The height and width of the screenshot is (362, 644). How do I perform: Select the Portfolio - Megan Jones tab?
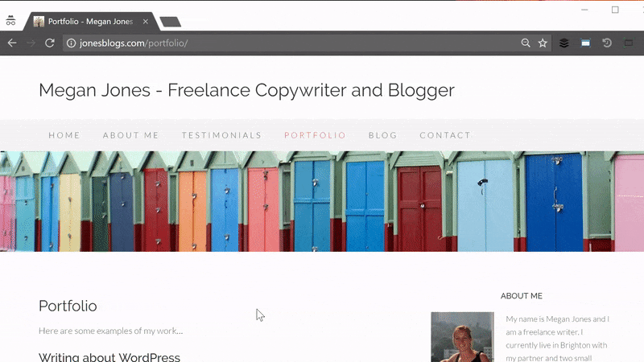91,22
